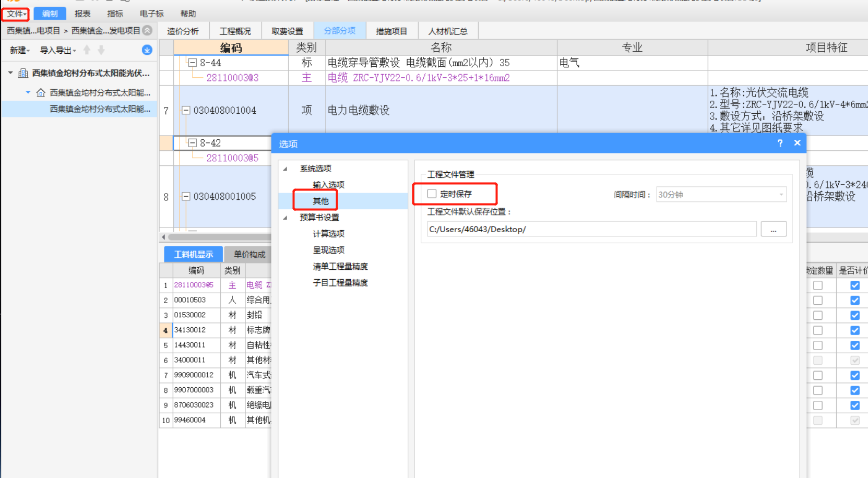This screenshot has width=868, height=478.
Task: Open the 间隔时间 30分钟 dropdown
Action: point(780,194)
